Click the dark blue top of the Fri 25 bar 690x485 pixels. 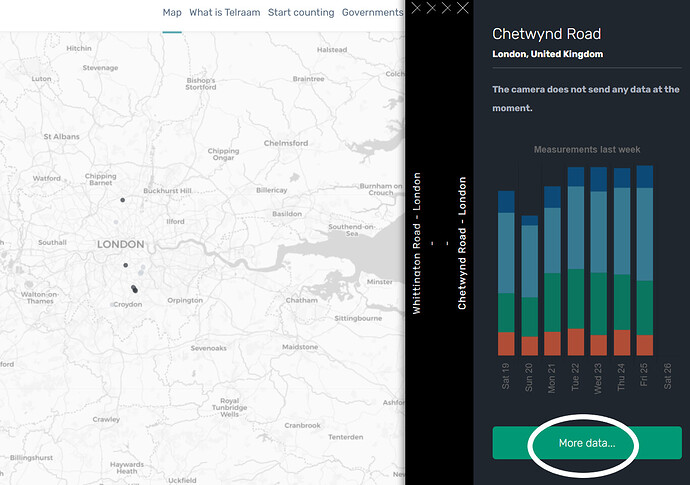click(x=644, y=177)
